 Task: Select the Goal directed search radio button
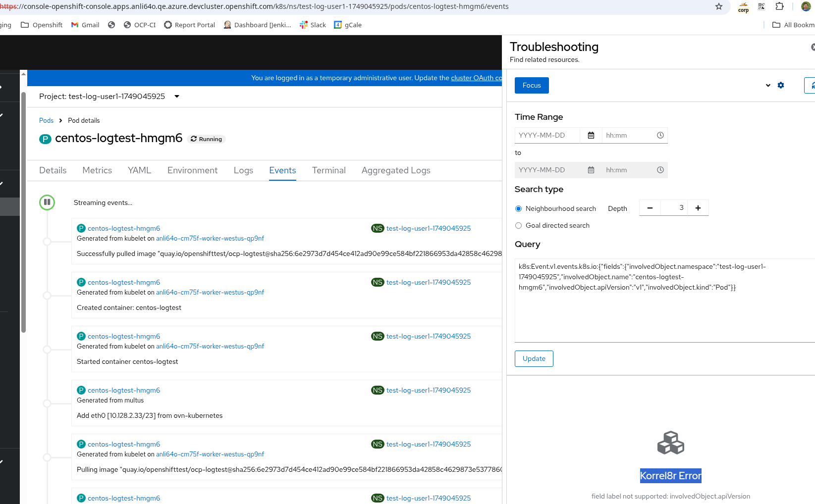(x=519, y=226)
